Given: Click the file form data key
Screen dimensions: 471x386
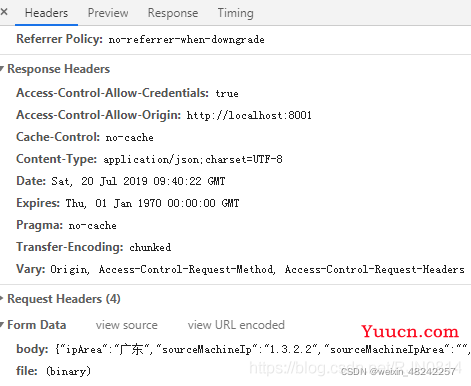Looking at the screenshot, I should (x=27, y=371).
